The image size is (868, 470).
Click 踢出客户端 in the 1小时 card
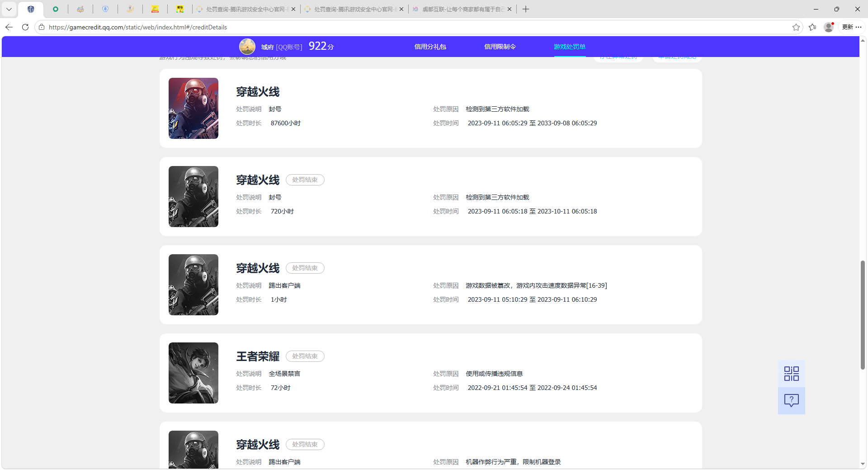click(x=284, y=285)
